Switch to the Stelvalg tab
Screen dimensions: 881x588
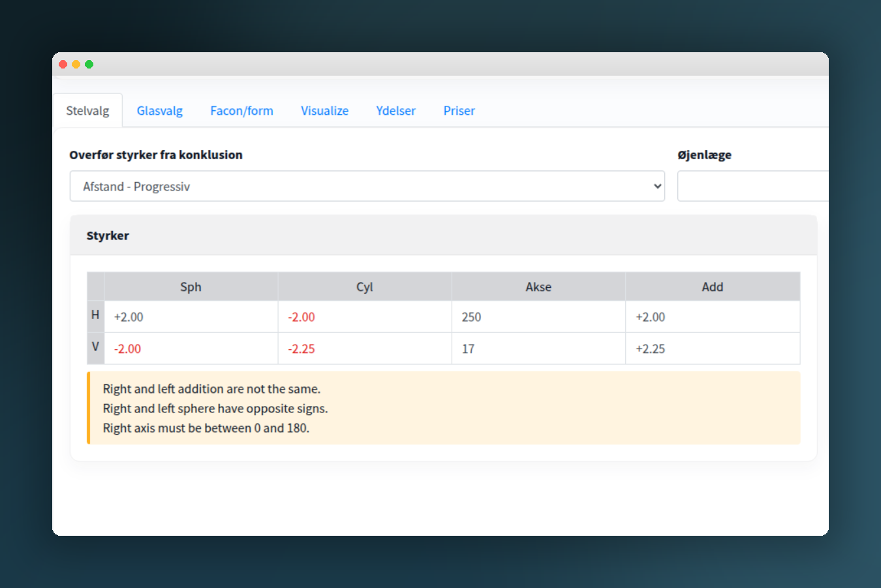(87, 111)
